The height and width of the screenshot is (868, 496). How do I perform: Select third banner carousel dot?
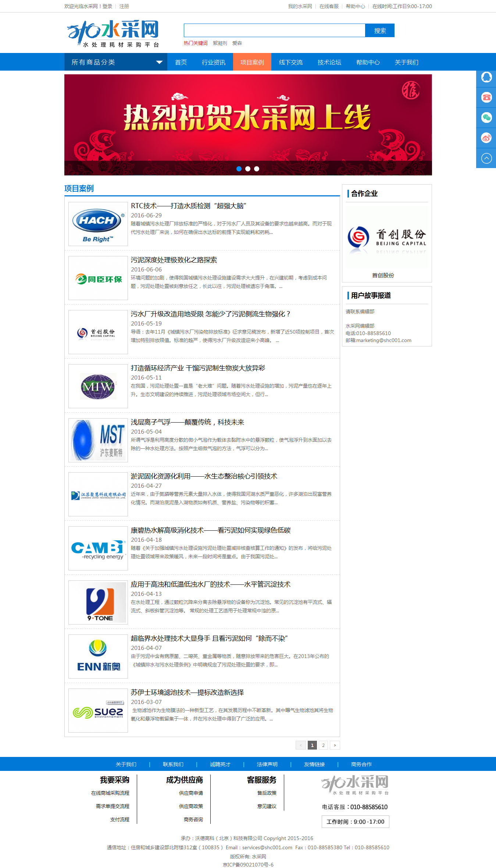[257, 169]
